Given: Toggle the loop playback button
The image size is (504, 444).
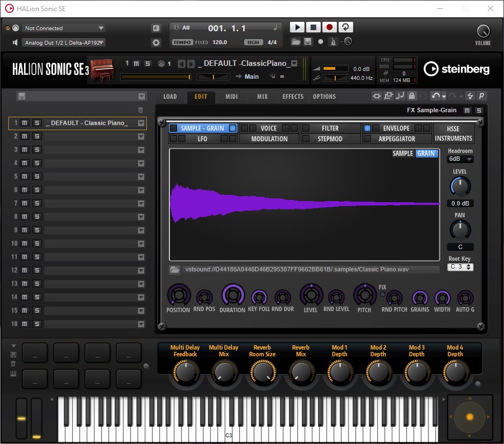Looking at the screenshot, I should point(345,27).
